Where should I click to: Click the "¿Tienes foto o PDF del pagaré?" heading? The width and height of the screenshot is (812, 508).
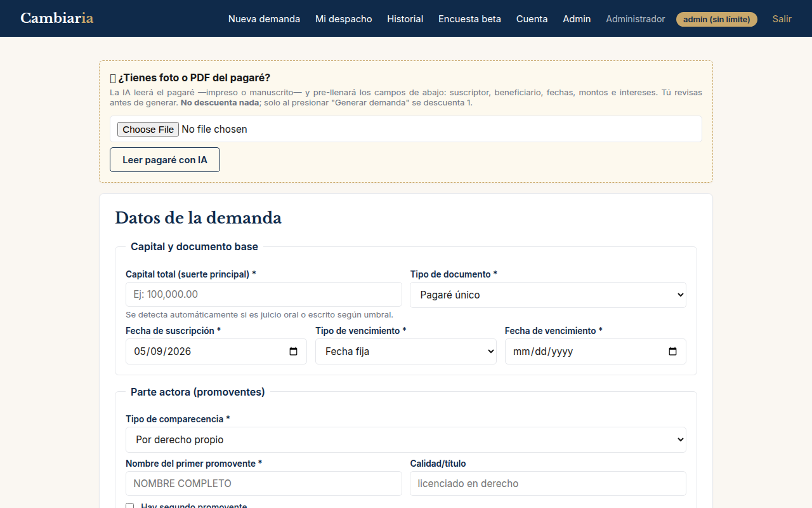coord(190,78)
